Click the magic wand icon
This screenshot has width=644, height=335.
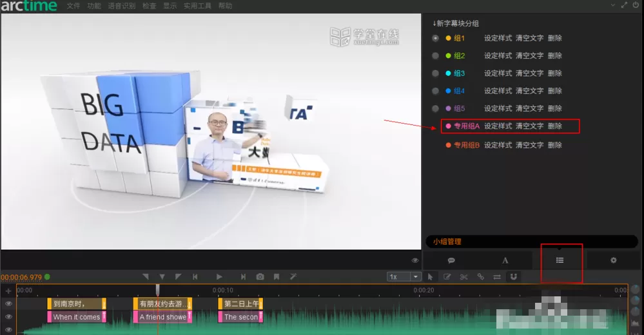pyautogui.click(x=293, y=277)
